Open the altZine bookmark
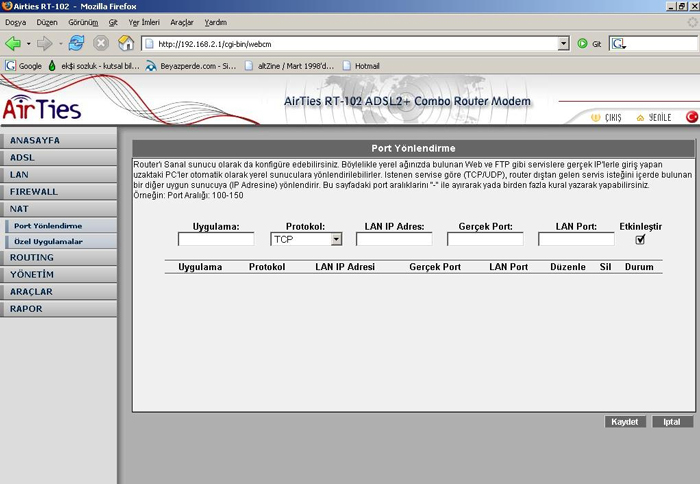The image size is (700, 484). pyautogui.click(x=289, y=66)
